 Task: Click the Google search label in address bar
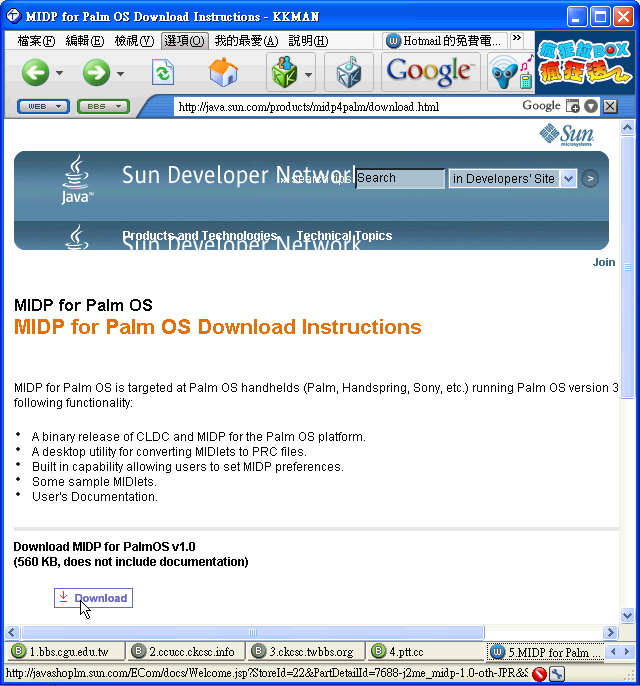point(541,105)
